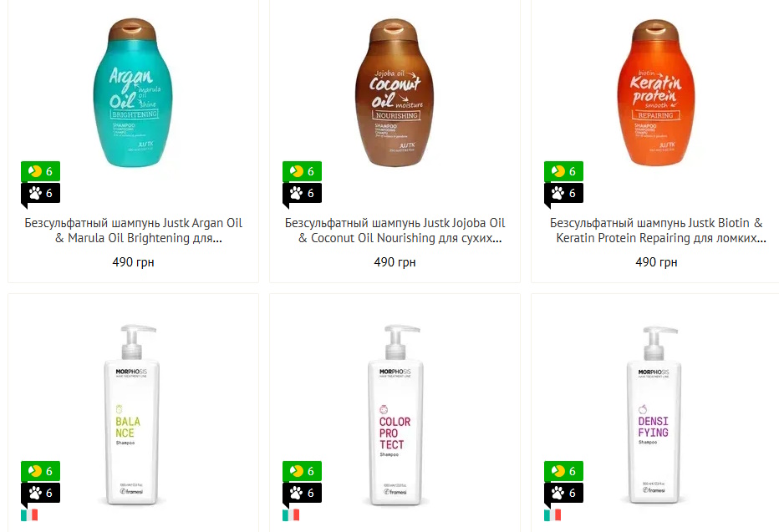The width and height of the screenshot is (779, 532).
Task: Click green bonus badge on Color Protect shampoo
Action: pyautogui.click(x=302, y=471)
